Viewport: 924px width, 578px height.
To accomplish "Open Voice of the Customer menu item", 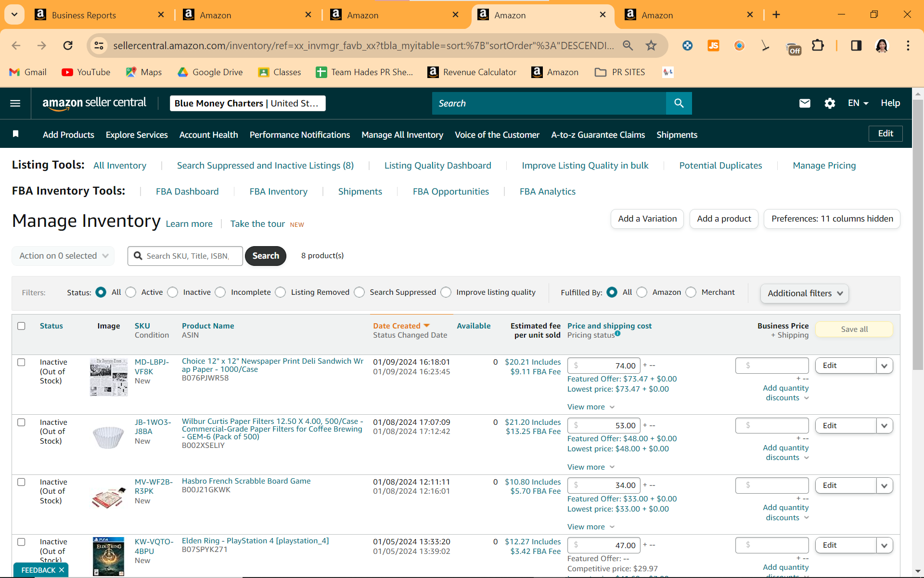I will pos(497,135).
